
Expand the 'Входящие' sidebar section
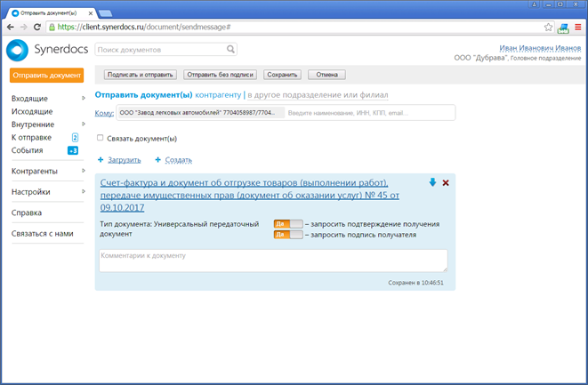(83, 98)
